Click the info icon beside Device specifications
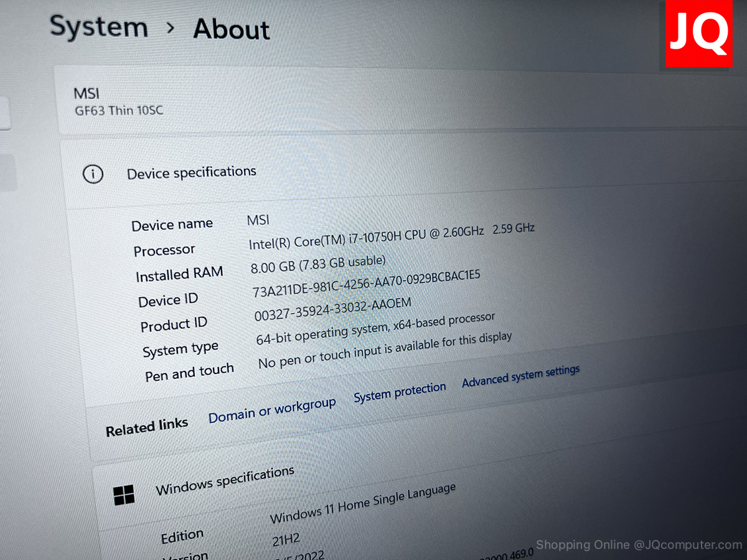 [93, 175]
